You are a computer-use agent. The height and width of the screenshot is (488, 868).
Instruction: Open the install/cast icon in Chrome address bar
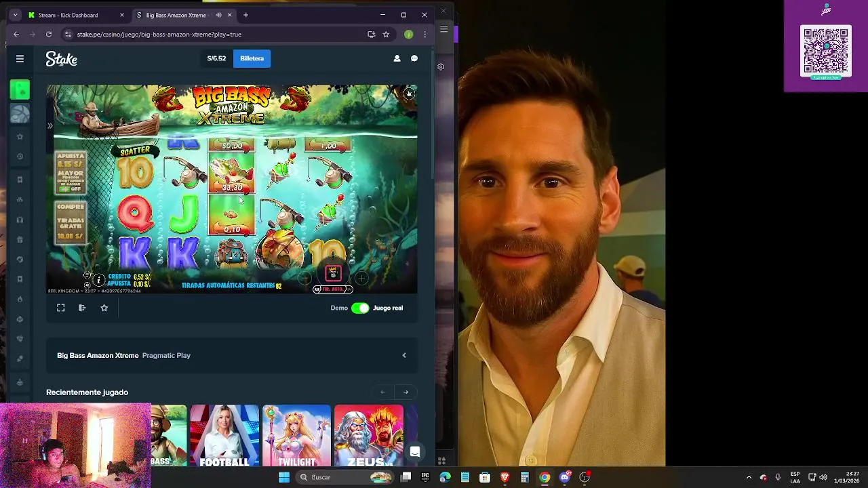click(371, 34)
